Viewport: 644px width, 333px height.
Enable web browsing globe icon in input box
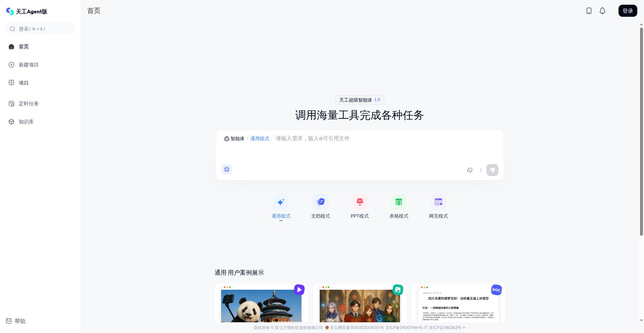click(x=226, y=169)
